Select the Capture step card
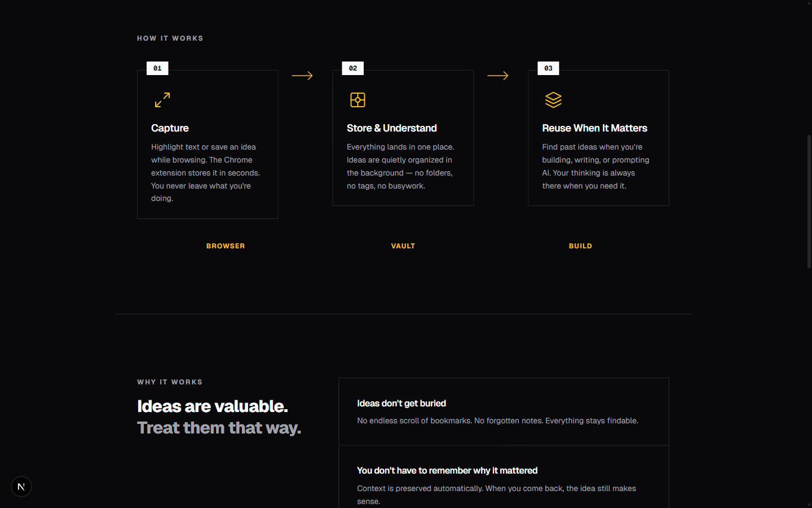Screen dimensions: 812x508 pyautogui.click(x=208, y=144)
